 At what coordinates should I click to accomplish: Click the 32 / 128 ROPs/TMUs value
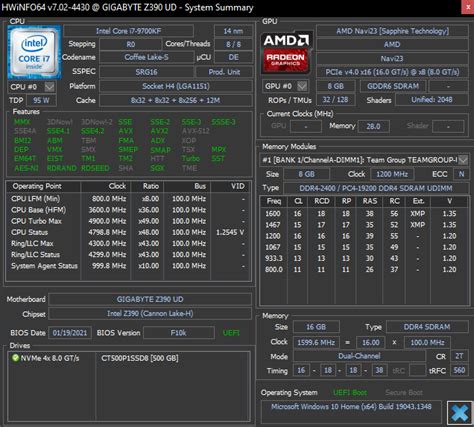click(335, 100)
